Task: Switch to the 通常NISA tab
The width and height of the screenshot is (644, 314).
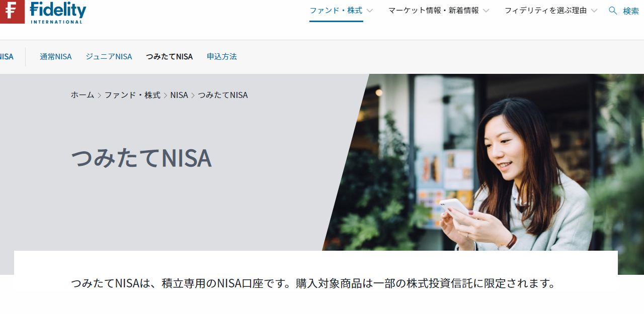Action: [56, 57]
